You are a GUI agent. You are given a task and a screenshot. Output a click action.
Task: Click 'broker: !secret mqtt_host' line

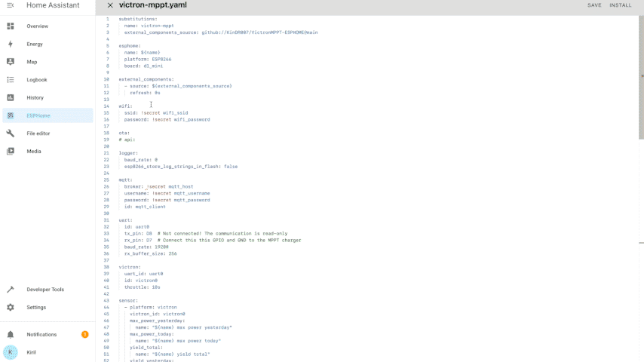(x=158, y=186)
